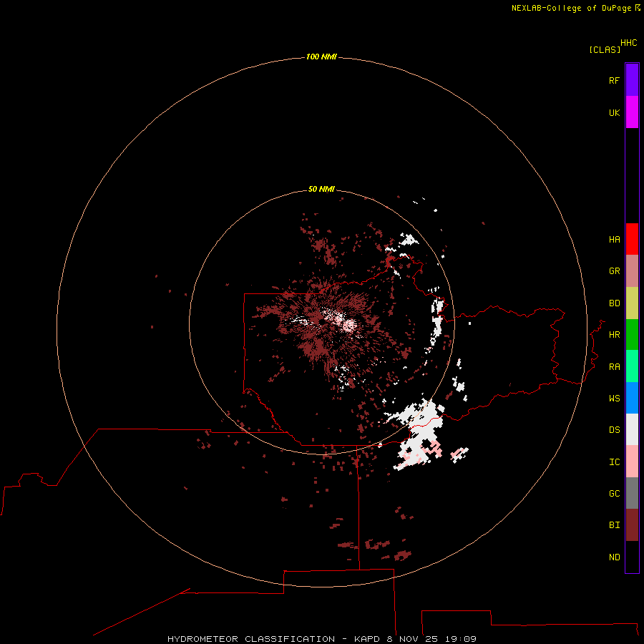Screen dimensions: 644x644
Task: Click the ND black legend swatch
Action: (x=632, y=557)
